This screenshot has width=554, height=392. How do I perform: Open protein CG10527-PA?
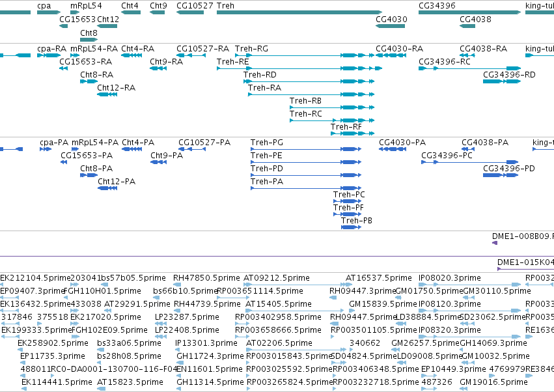[x=192, y=149]
